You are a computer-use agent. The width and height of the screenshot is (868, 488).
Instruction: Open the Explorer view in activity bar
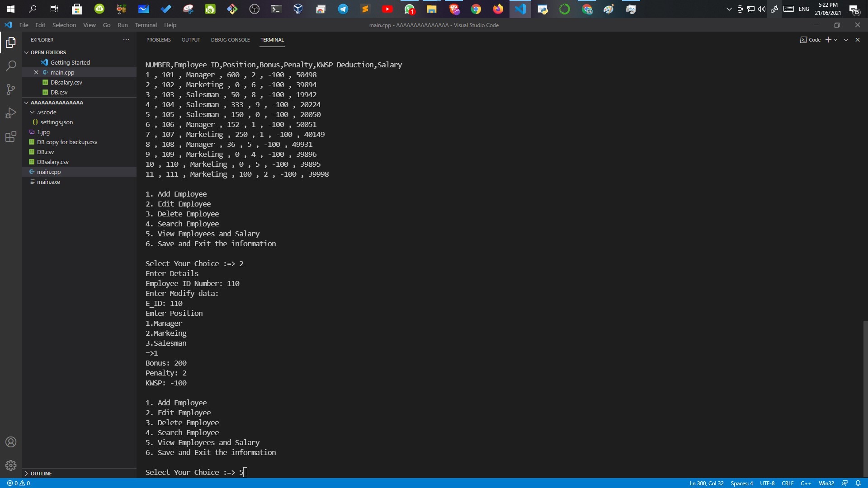(x=11, y=42)
